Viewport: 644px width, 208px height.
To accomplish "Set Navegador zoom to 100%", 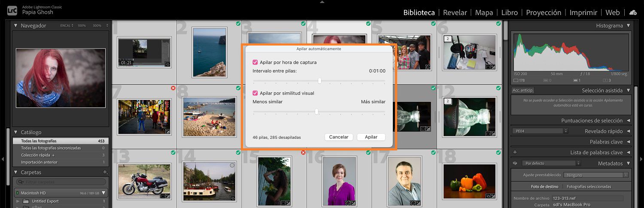I will pyautogui.click(x=82, y=26).
